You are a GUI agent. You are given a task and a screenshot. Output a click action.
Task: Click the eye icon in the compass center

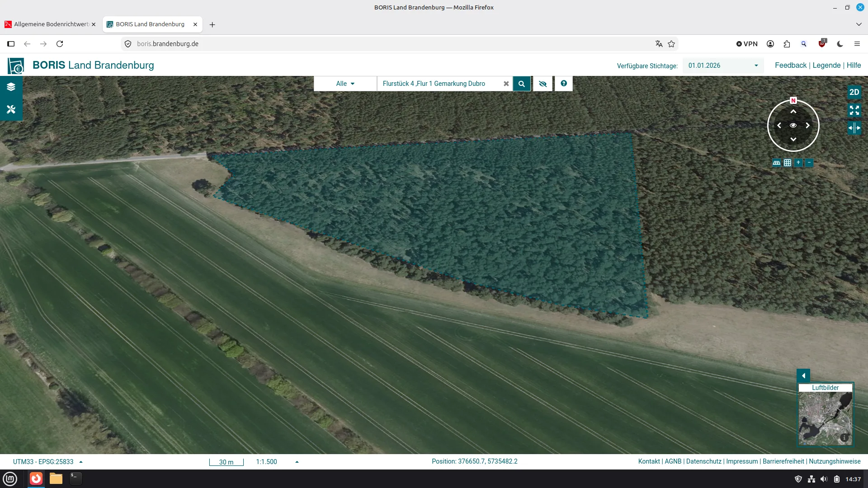pyautogui.click(x=793, y=126)
